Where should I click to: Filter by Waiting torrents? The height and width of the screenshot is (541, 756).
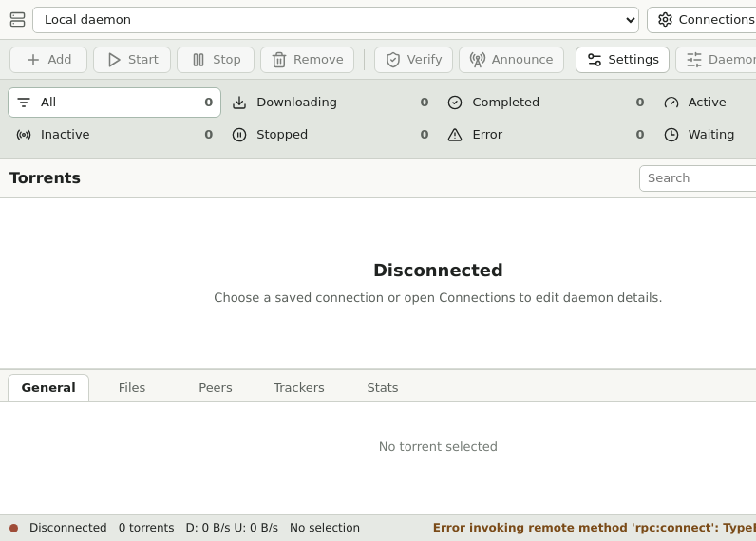[706, 135]
